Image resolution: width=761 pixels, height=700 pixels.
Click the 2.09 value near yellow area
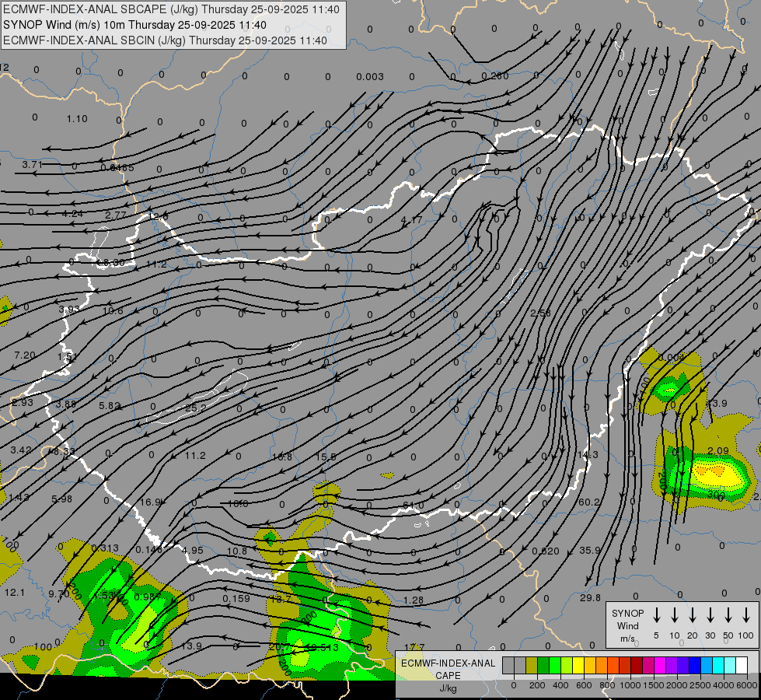(x=718, y=451)
